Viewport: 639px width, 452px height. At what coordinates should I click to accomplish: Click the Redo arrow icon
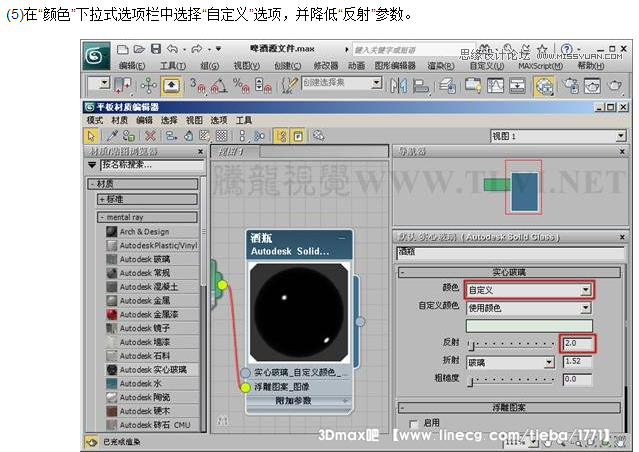pyautogui.click(x=197, y=49)
